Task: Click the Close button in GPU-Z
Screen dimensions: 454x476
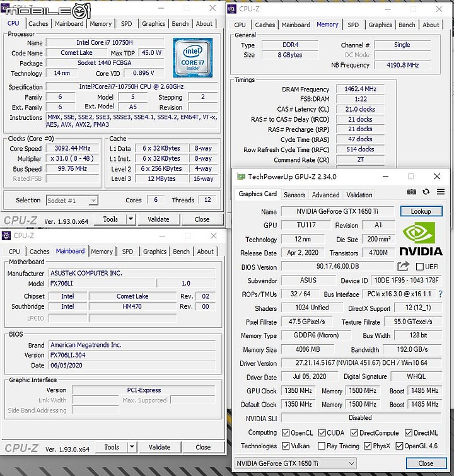Action: tap(426, 463)
